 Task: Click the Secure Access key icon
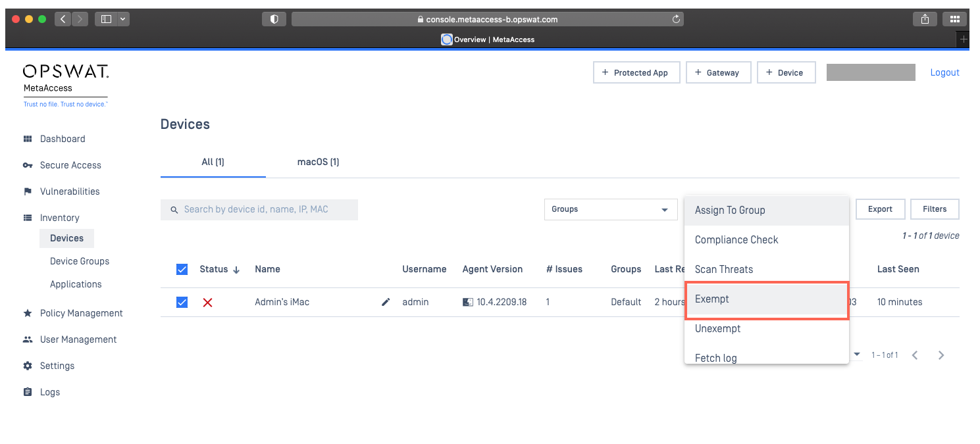[28, 165]
